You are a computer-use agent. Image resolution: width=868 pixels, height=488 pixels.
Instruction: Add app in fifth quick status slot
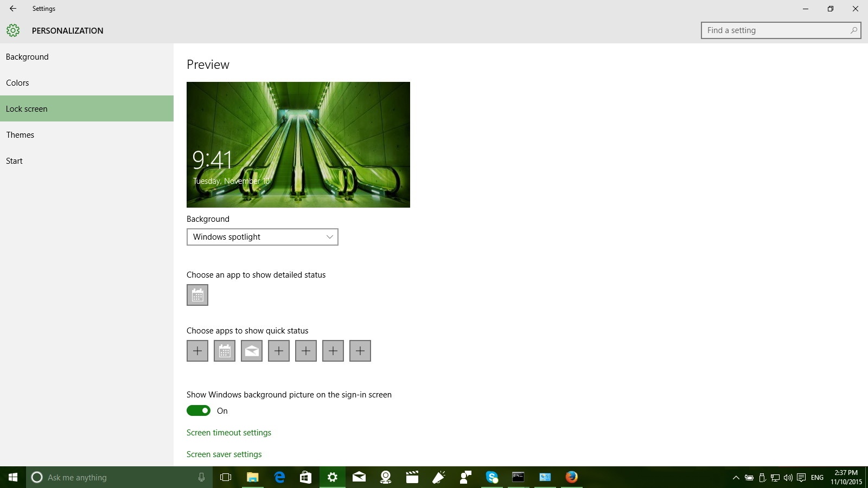306,351
